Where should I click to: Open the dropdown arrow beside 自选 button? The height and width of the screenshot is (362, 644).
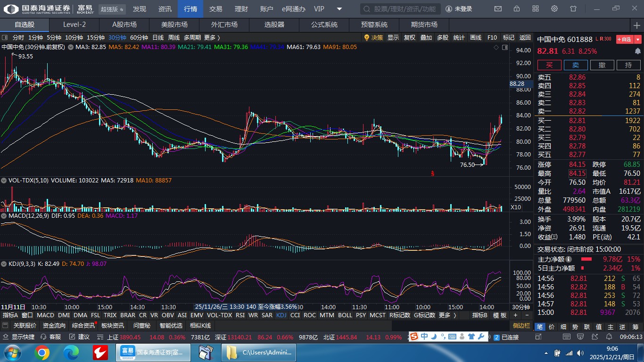638,39
